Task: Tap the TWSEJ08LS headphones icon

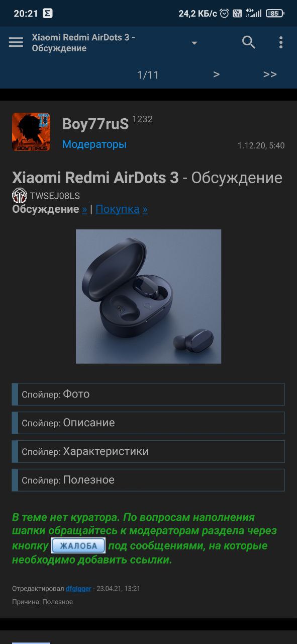Action: tap(20, 196)
